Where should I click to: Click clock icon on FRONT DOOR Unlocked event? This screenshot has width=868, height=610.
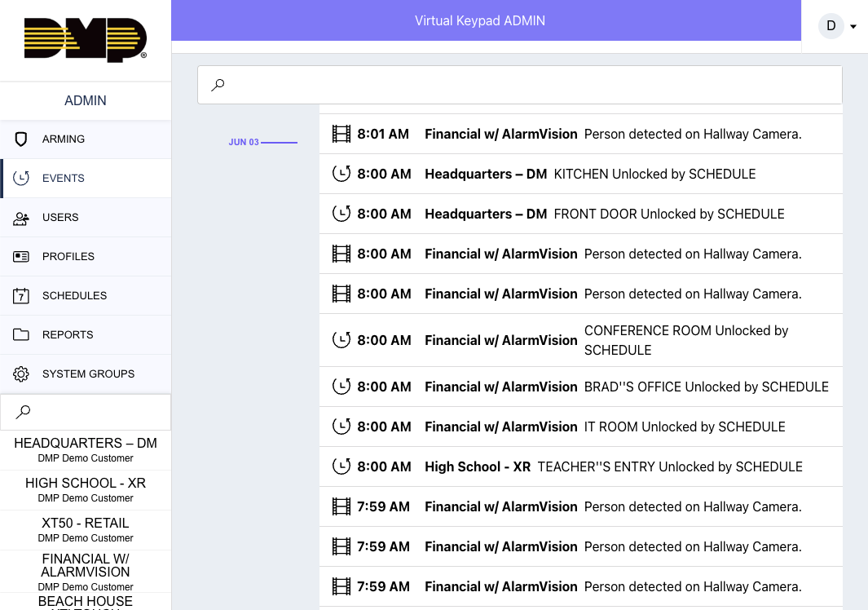tap(341, 214)
